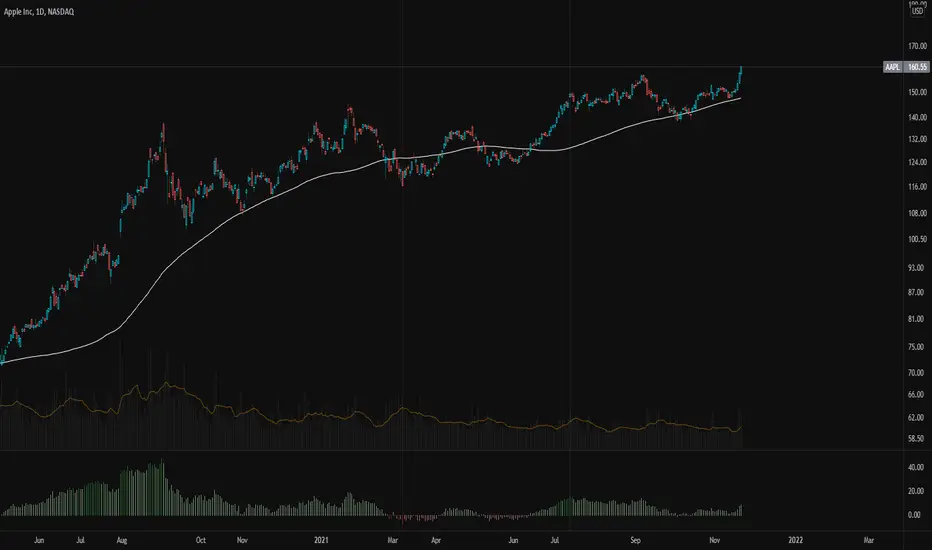Click the AAPL price label tag
Image resolution: width=932 pixels, height=550 pixels.
click(893, 67)
